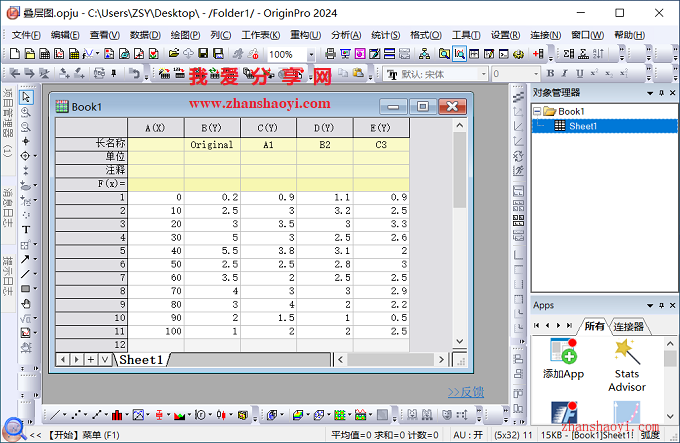680x443 pixels.
Task: Toggle AU status in status bar
Action: 468,435
